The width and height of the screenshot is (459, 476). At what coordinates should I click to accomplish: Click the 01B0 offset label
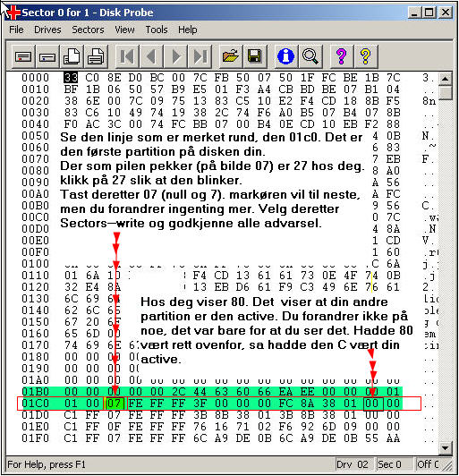[x=35, y=392]
